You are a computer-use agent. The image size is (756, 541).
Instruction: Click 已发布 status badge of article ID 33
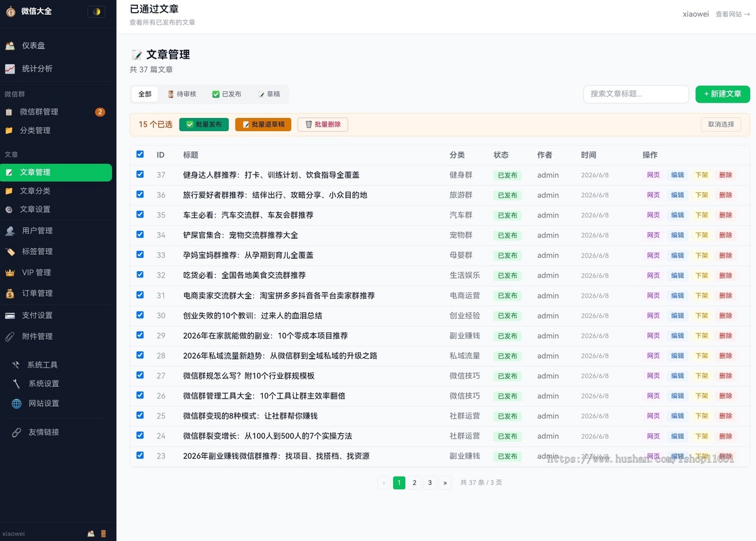pyautogui.click(x=507, y=255)
